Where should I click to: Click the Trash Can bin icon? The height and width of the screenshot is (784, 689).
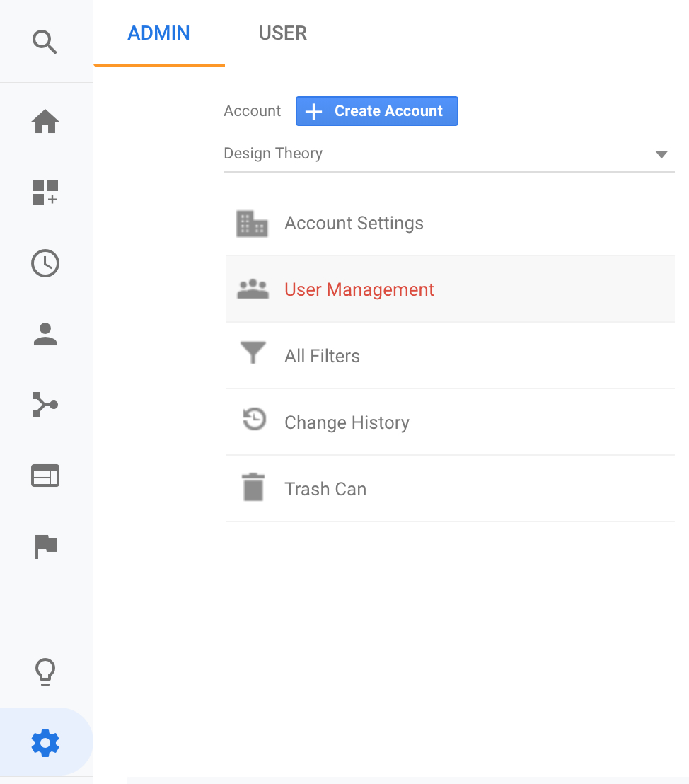coord(253,487)
